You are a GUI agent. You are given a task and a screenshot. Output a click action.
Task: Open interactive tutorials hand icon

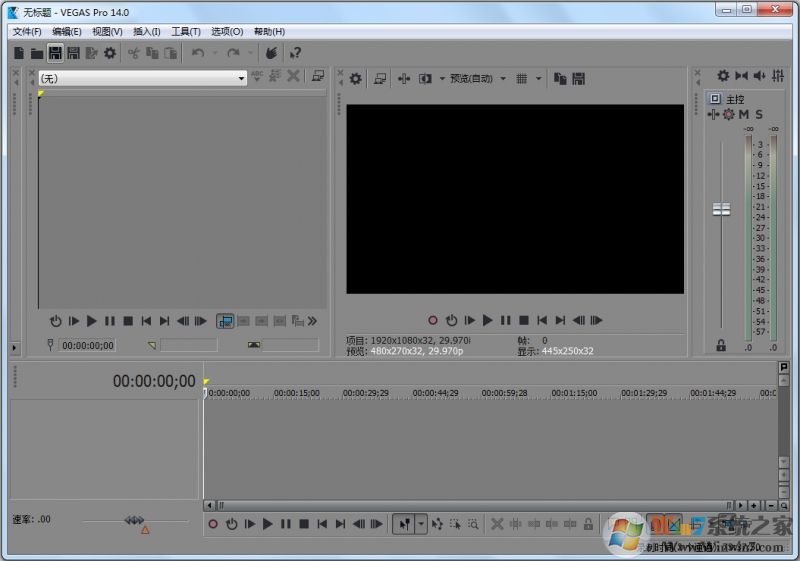point(271,53)
